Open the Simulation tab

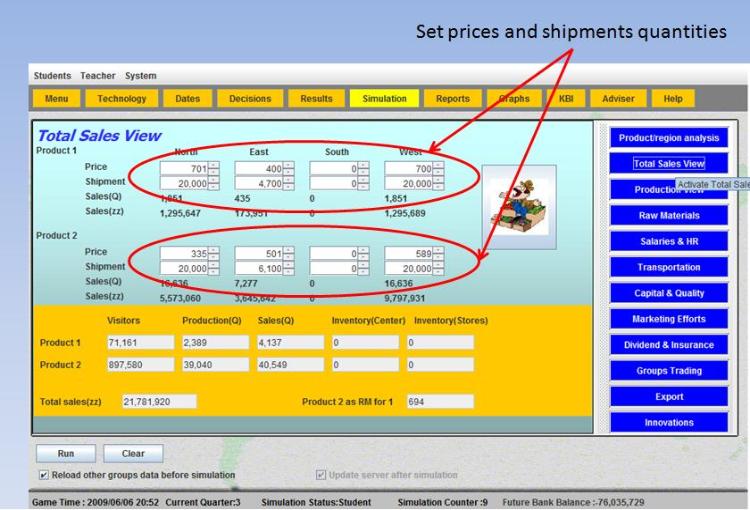384,98
